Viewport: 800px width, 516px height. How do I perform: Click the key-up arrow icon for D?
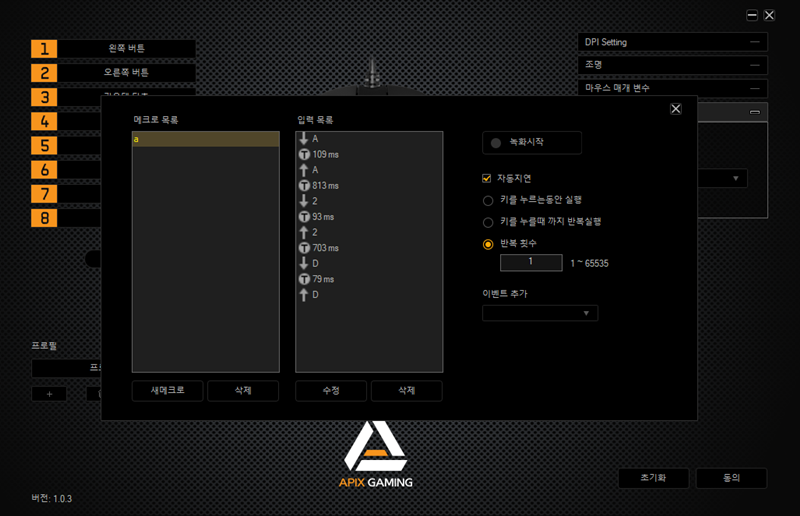point(304,295)
